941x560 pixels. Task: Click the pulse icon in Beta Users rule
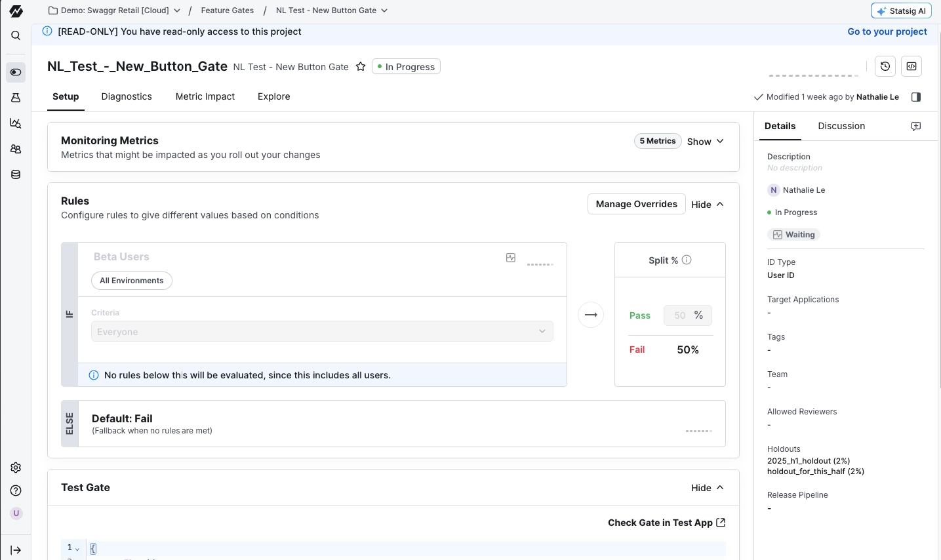tap(511, 258)
